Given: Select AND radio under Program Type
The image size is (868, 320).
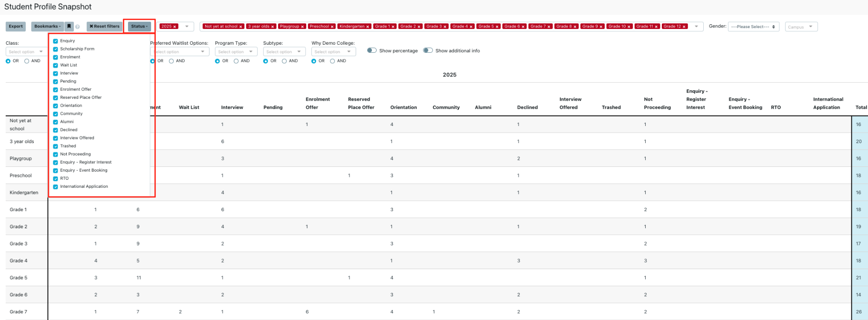Looking at the screenshot, I should point(236,61).
